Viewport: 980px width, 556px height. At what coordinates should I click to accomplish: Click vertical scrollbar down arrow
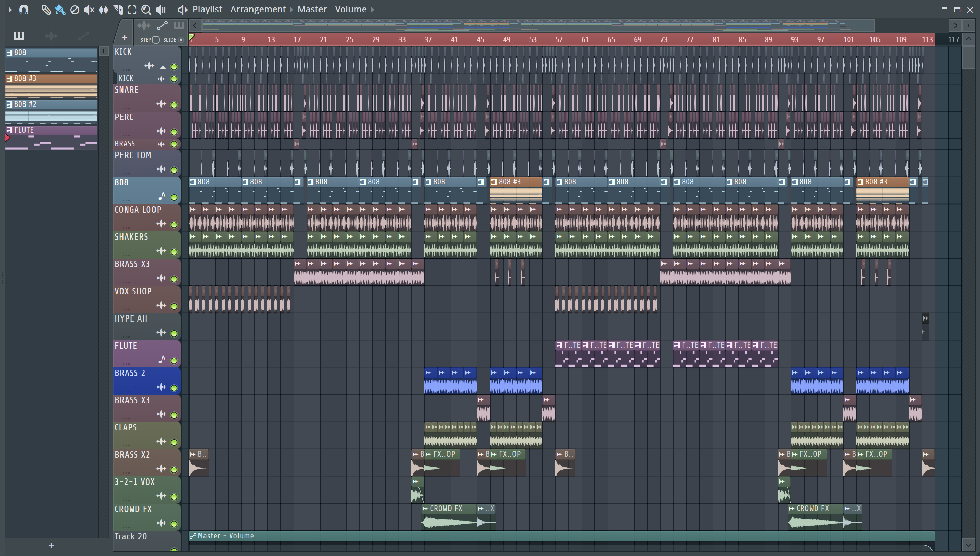968,544
